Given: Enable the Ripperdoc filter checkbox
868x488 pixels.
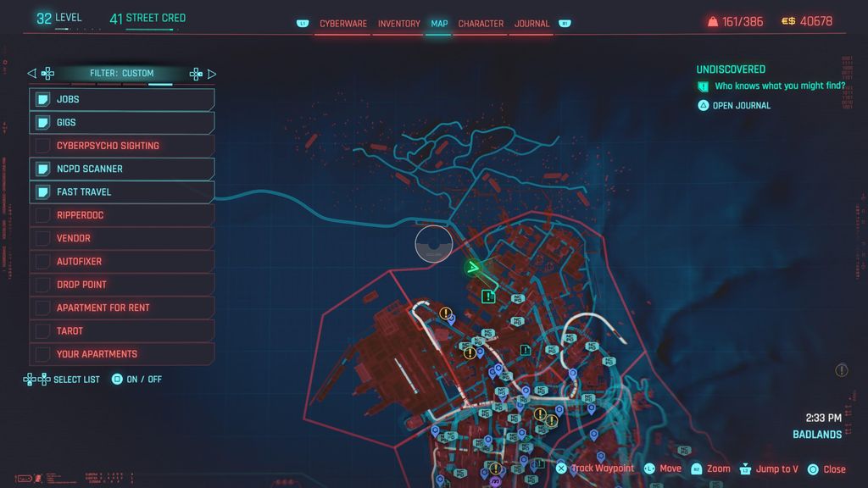Looking at the screenshot, I should pos(42,215).
